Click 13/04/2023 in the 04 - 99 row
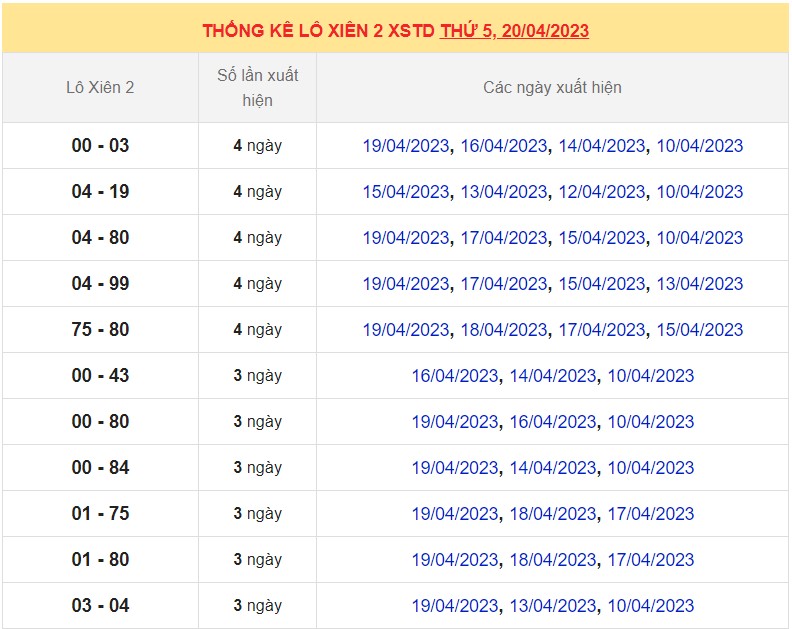 point(699,284)
